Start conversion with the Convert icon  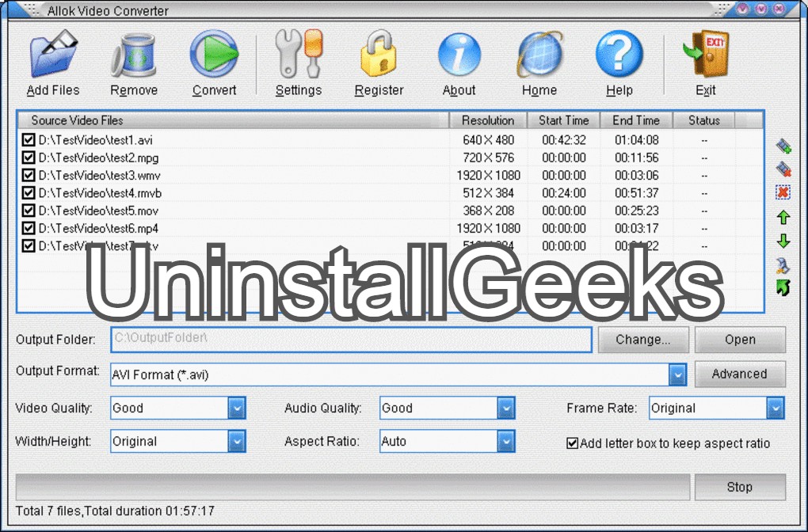point(214,54)
